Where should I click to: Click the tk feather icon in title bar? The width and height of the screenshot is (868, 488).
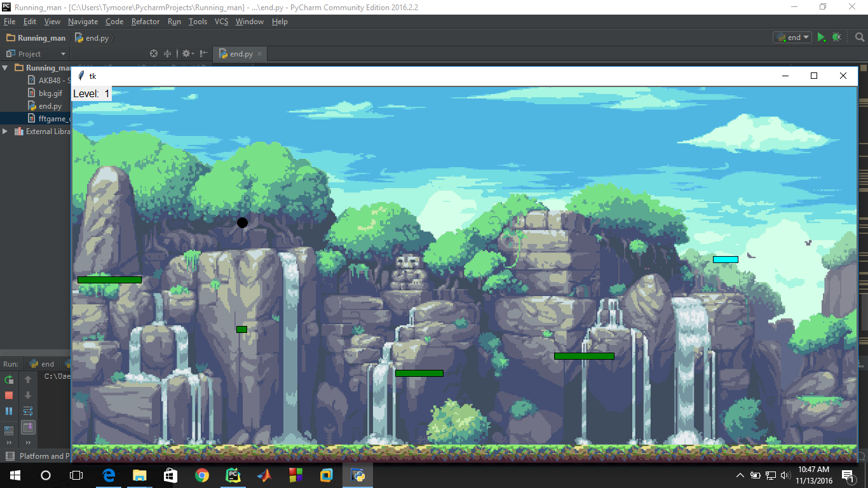[x=81, y=76]
